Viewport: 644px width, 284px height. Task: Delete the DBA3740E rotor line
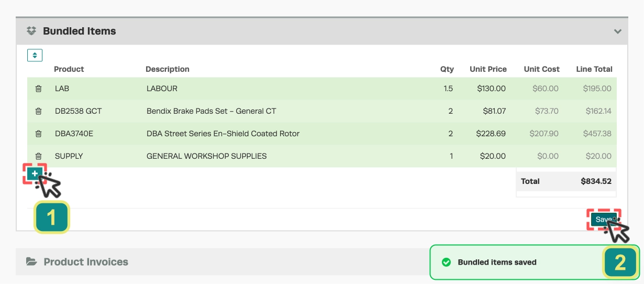click(38, 134)
